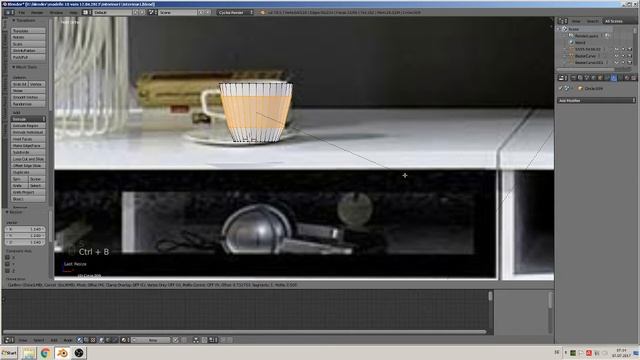Switch to the World properties tab icon
Screen dimensions: 640x360
pyautogui.click(x=593, y=78)
